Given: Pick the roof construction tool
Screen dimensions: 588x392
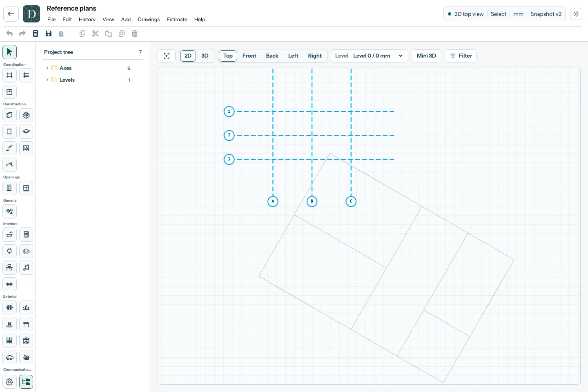Looking at the screenshot, I should point(9,165).
